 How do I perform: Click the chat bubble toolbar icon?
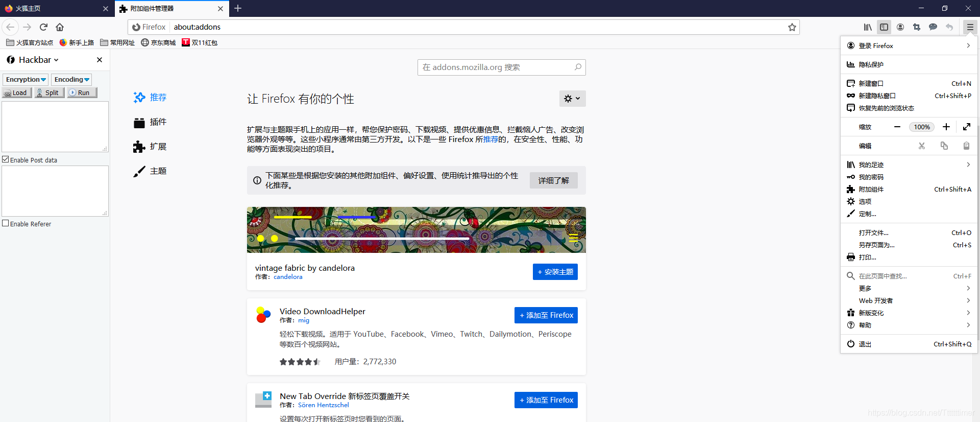[933, 27]
